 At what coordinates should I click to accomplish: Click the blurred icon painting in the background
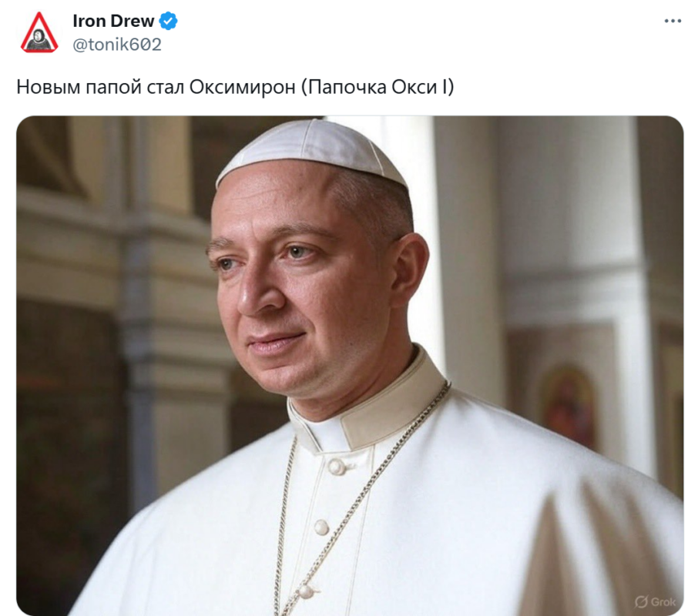(568, 405)
